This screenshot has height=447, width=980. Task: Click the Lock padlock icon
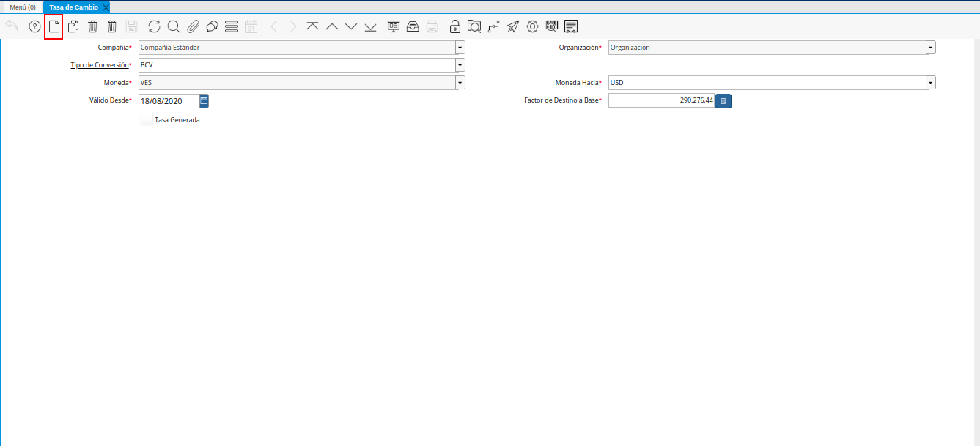pyautogui.click(x=455, y=27)
